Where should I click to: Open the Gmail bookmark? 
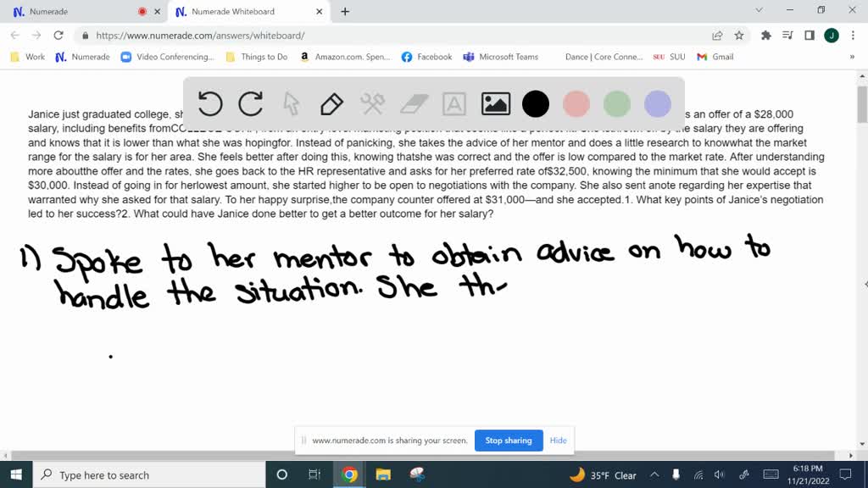click(x=715, y=57)
